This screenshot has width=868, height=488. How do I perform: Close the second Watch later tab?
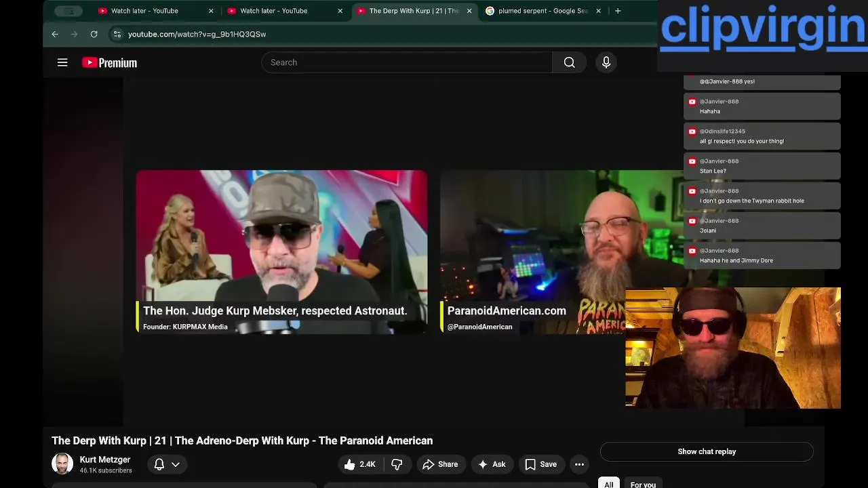pyautogui.click(x=340, y=11)
